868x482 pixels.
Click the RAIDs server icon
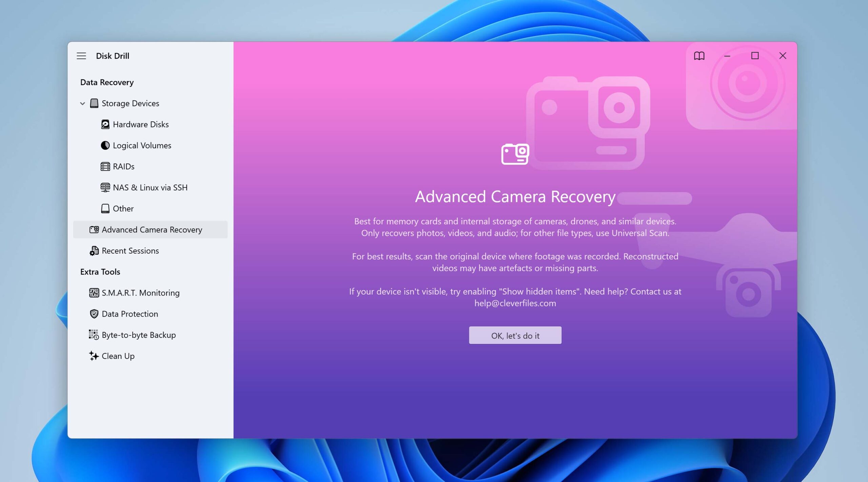point(105,166)
